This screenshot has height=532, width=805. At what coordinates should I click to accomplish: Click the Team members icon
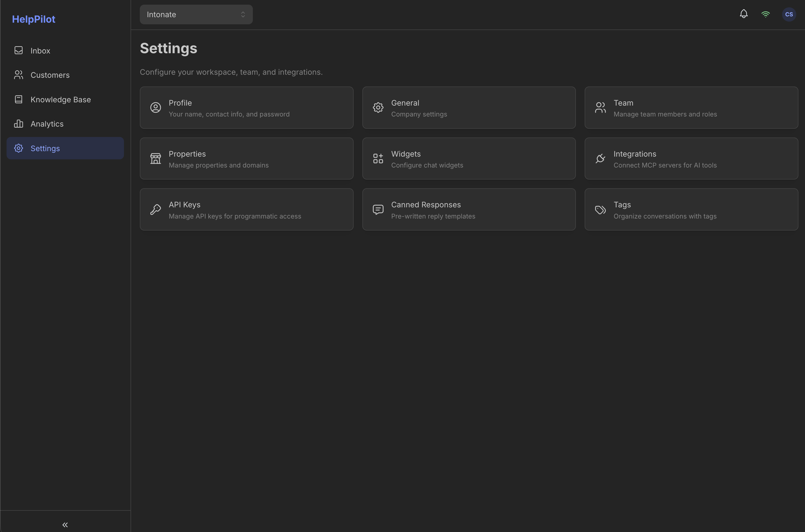(x=600, y=107)
